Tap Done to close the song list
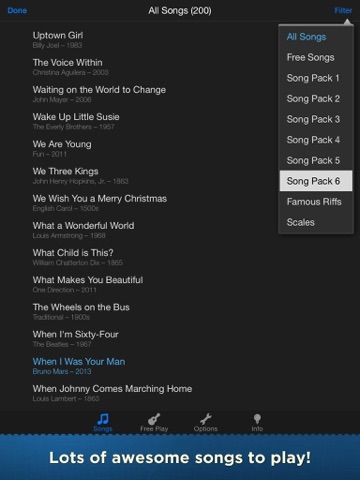This screenshot has width=360, height=480. 17,11
